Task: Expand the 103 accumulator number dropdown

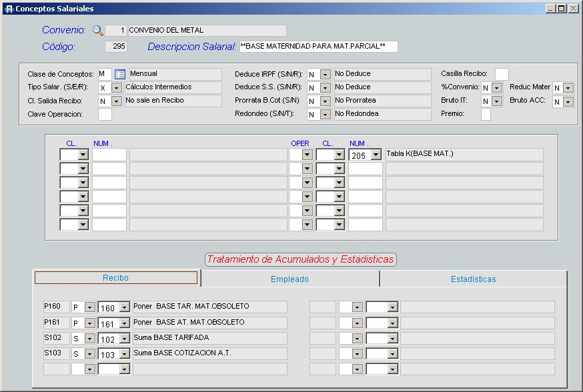Action: pos(125,354)
